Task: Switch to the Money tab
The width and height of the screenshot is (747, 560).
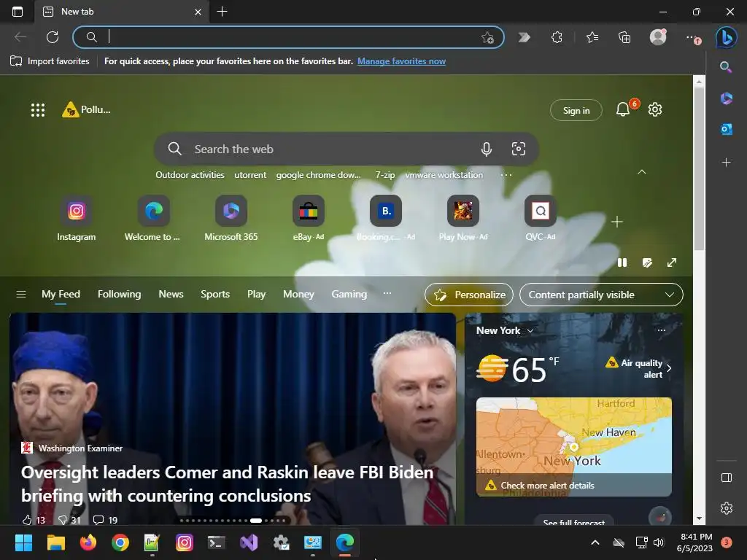Action: [x=298, y=295]
